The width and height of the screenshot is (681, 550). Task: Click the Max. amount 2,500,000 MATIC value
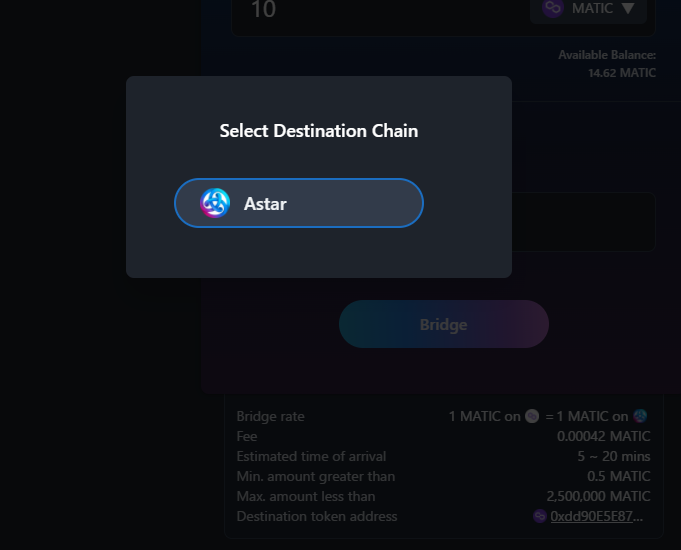[598, 496]
